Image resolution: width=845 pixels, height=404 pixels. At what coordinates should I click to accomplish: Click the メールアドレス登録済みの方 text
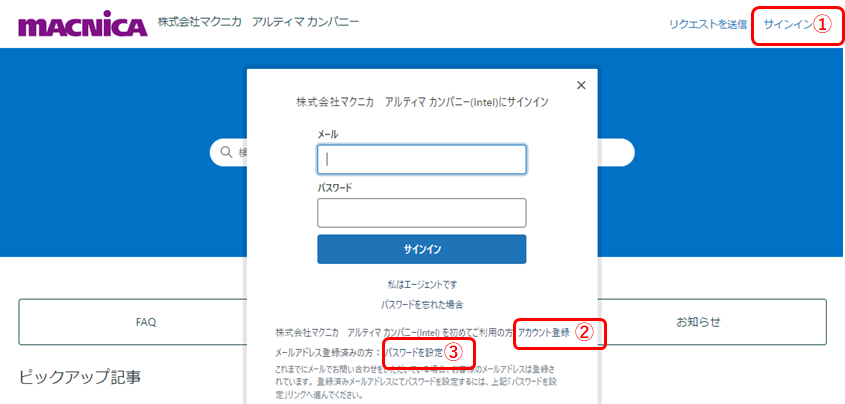(327, 353)
